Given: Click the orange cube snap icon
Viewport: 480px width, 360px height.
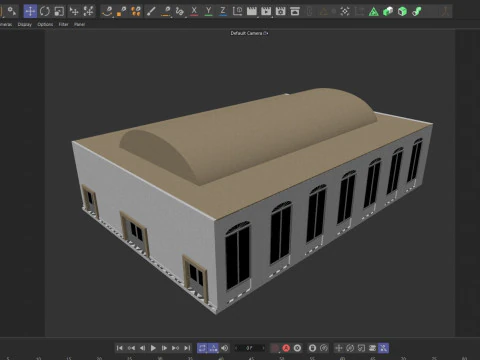Looking at the screenshot, I should coord(121,11).
